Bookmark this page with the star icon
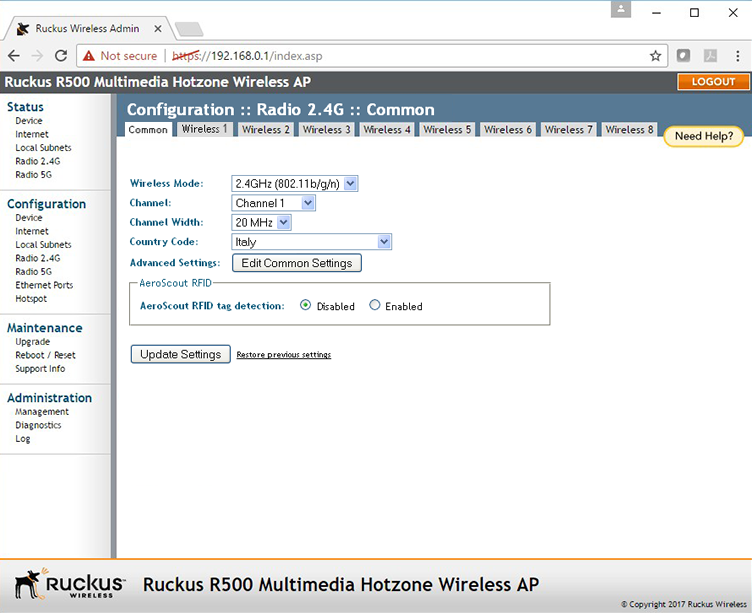The height and width of the screenshot is (613, 752). (x=655, y=56)
